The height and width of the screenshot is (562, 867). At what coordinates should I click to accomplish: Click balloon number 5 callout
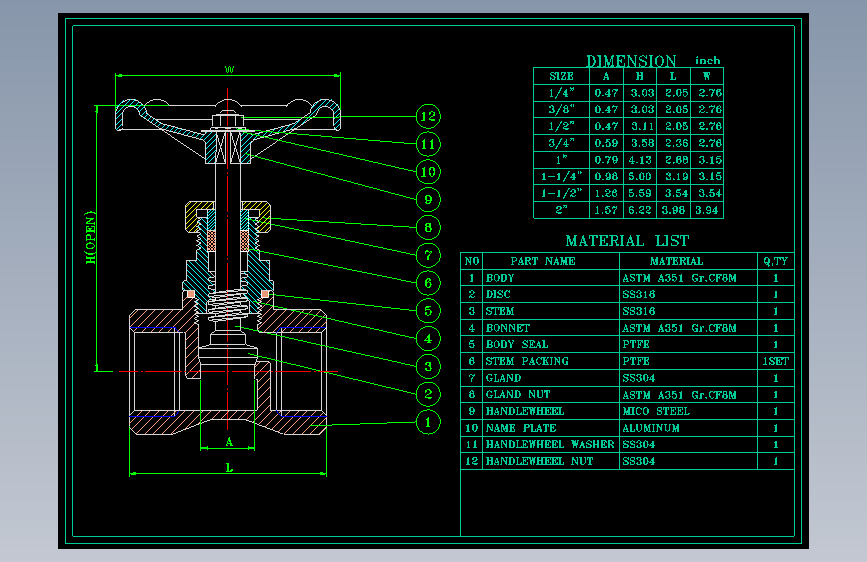428,311
